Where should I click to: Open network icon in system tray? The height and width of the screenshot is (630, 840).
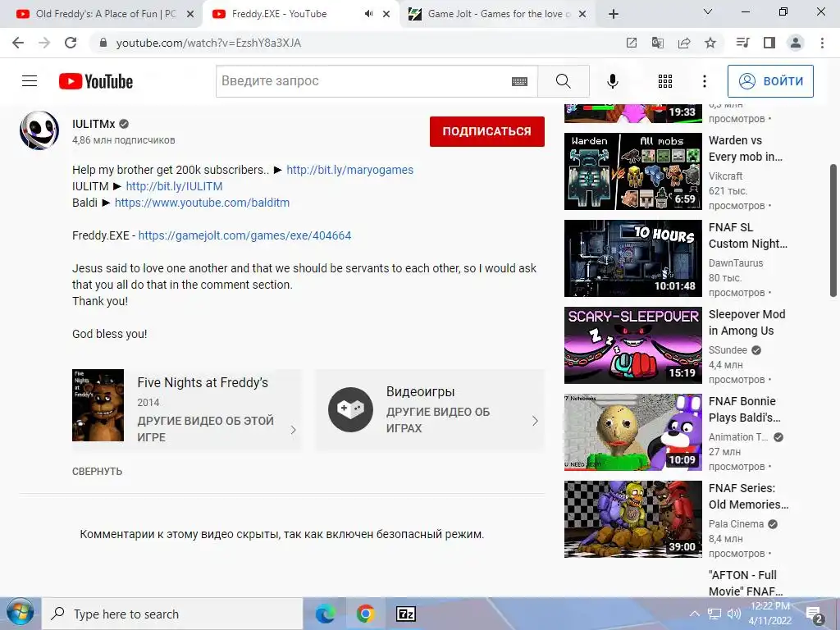pos(714,614)
